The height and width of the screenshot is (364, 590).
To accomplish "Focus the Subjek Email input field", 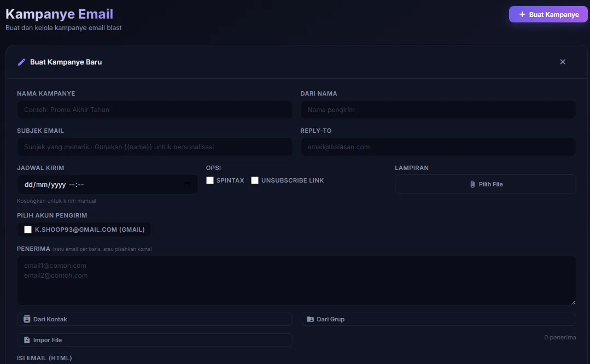I will click(x=155, y=147).
